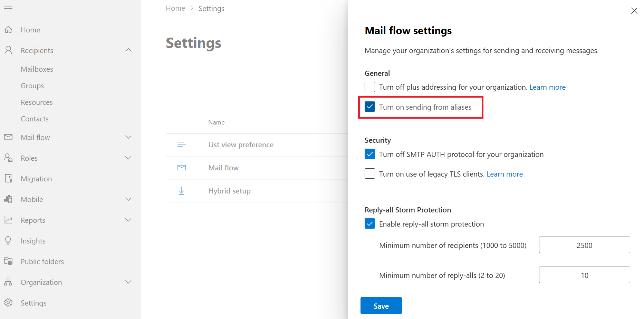Click the Hybrid setup download icon
The width and height of the screenshot is (644, 319).
[x=182, y=191]
